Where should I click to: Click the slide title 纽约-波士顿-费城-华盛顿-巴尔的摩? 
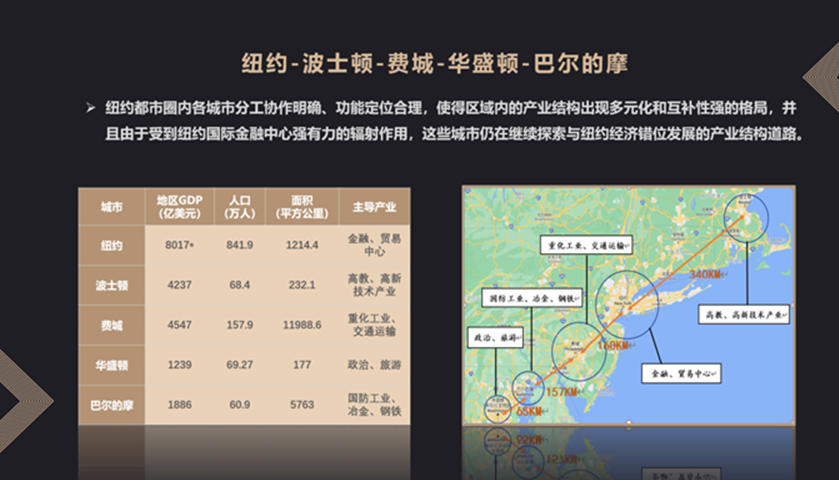[x=434, y=64]
